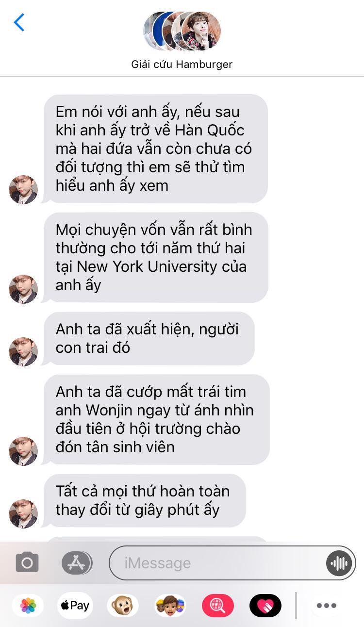Viewport: 364px width, 627px height.
Task: Tap the audio waveform record button
Action: pyautogui.click(x=338, y=563)
